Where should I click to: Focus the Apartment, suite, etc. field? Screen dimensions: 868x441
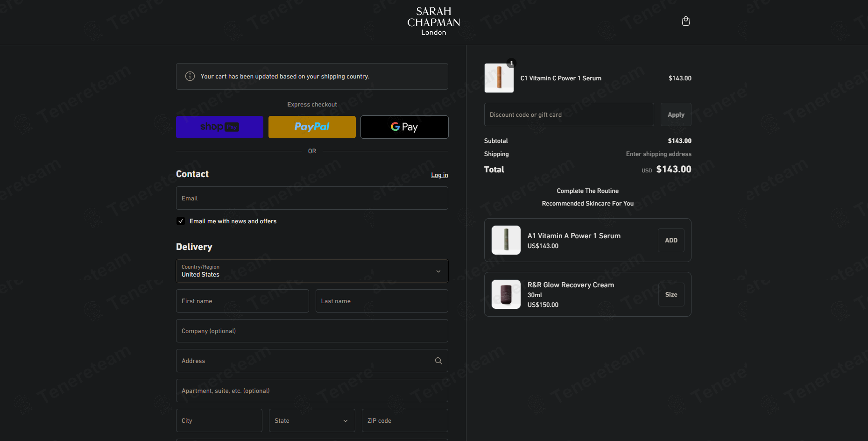coord(312,391)
